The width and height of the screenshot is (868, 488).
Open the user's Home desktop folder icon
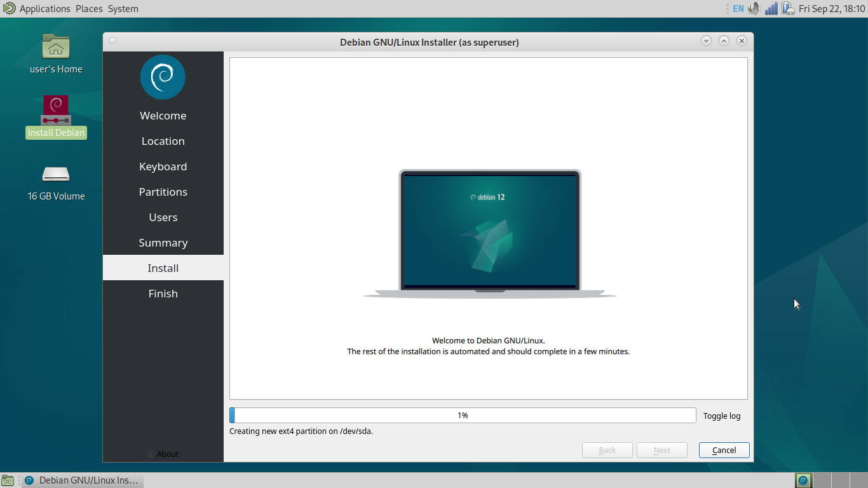coord(56,46)
